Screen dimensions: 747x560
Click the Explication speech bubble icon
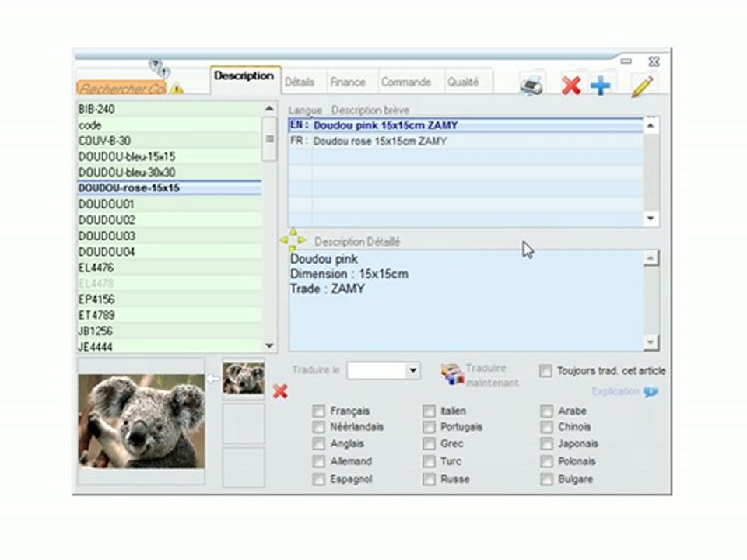[651, 391]
